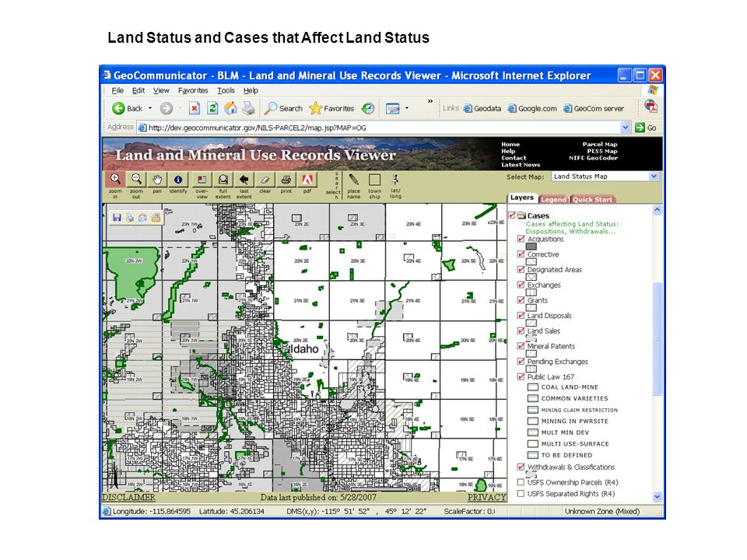The width and height of the screenshot is (747, 560).
Task: Uncheck Land Disposals layer
Action: click(x=521, y=315)
